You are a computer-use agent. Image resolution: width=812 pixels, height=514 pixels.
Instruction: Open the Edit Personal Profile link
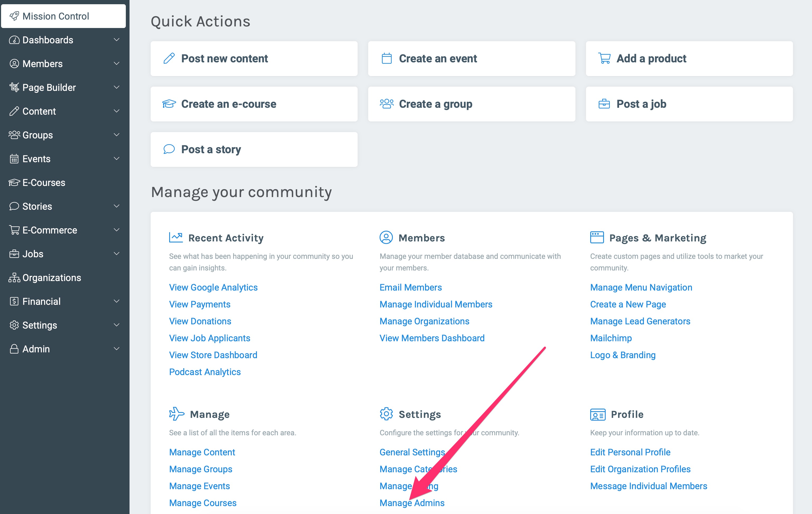630,452
